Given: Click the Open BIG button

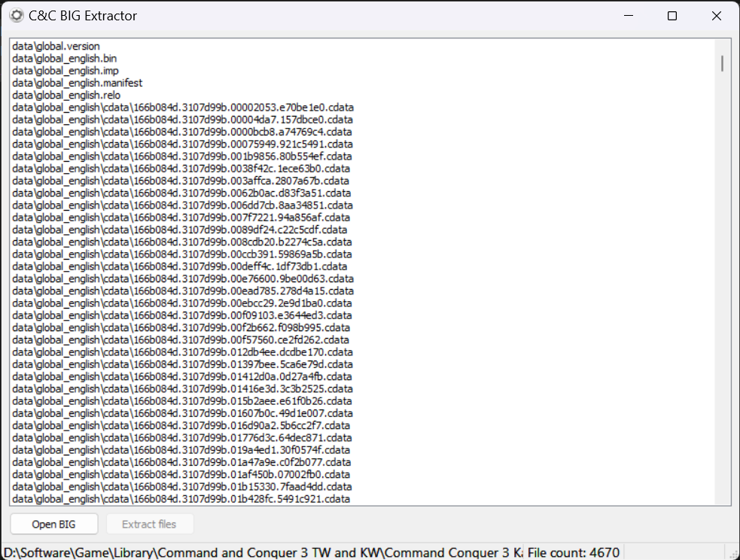Looking at the screenshot, I should [x=53, y=524].
